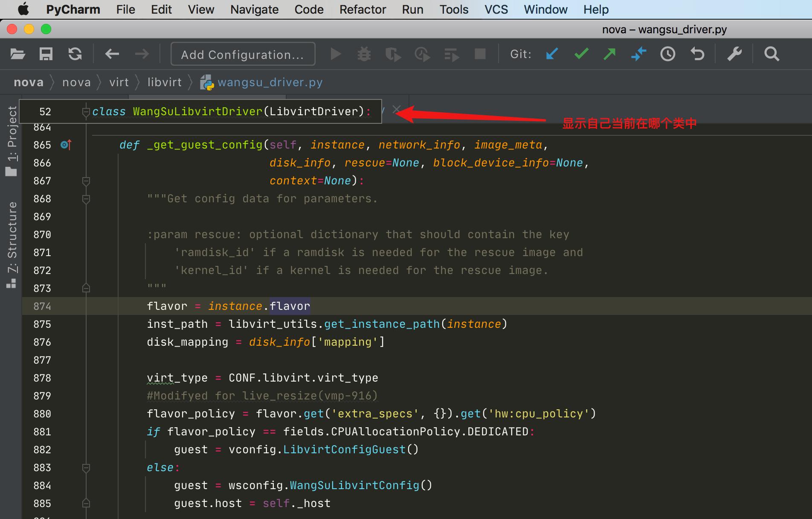Screen dimensions: 812x519
Task: Open Git Show History clock icon
Action: [x=668, y=54]
